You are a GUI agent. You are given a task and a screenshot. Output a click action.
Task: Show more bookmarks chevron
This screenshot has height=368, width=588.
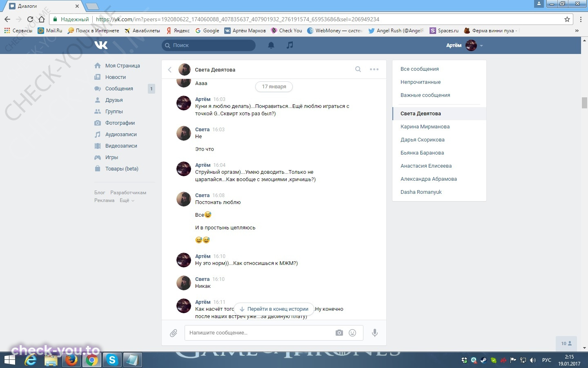pyautogui.click(x=577, y=31)
